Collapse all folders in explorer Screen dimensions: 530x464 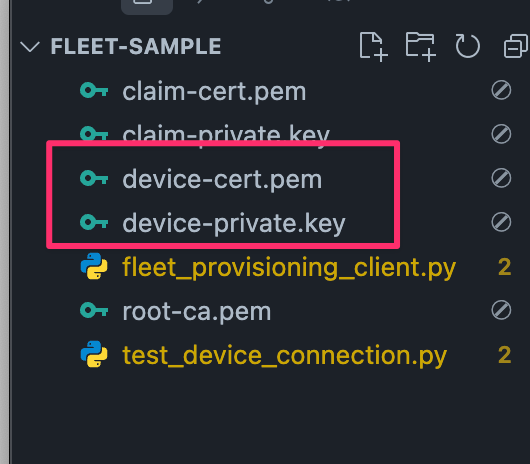click(x=516, y=46)
